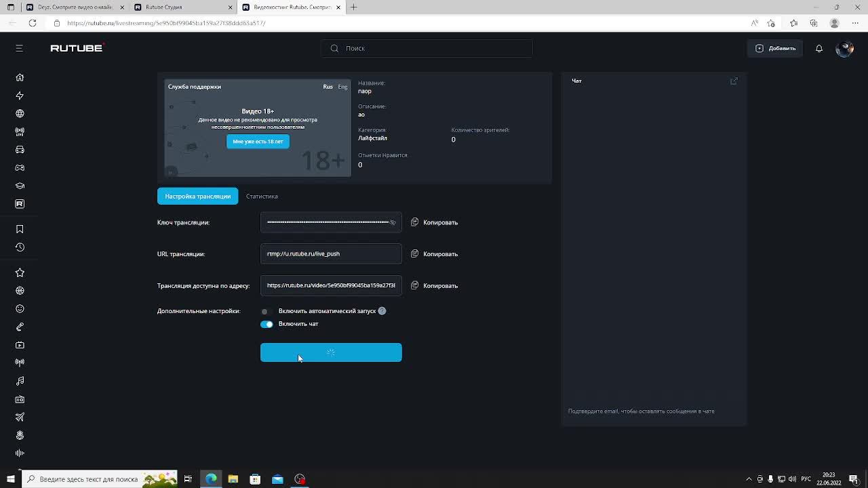Viewport: 868px width, 488px height.
Task: Confirm age with Мне уже есть 18 лет
Action: point(258,141)
